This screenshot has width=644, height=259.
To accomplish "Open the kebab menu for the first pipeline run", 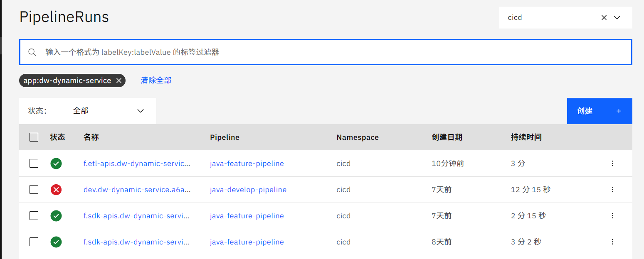I will [x=612, y=163].
